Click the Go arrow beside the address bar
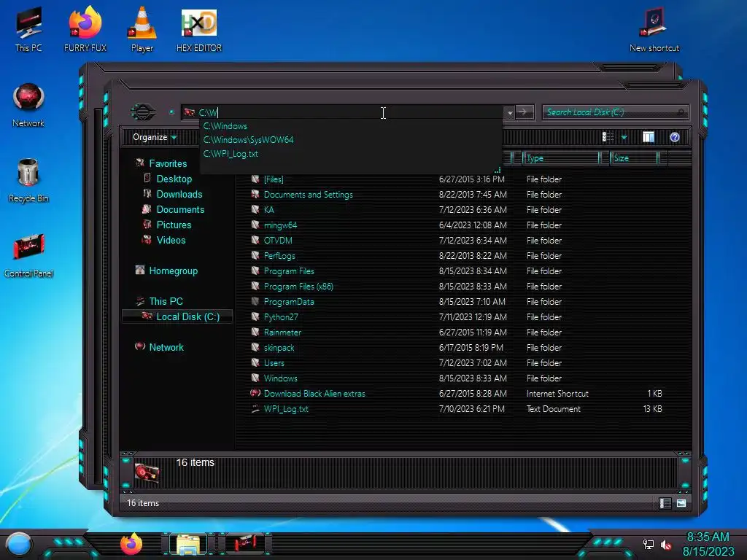 click(x=524, y=112)
